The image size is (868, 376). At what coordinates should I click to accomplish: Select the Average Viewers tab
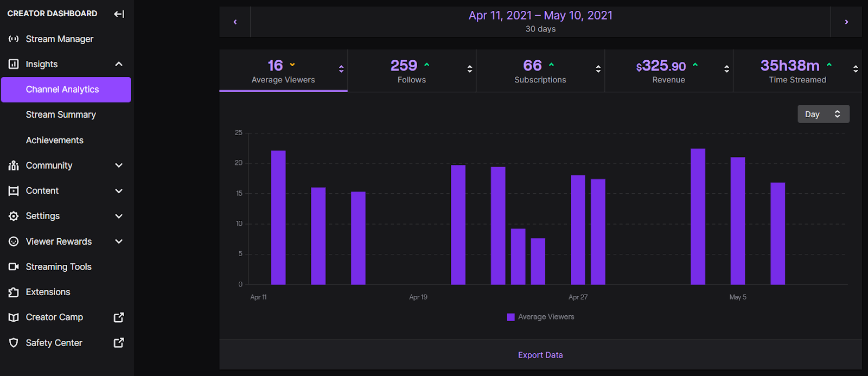(x=283, y=71)
